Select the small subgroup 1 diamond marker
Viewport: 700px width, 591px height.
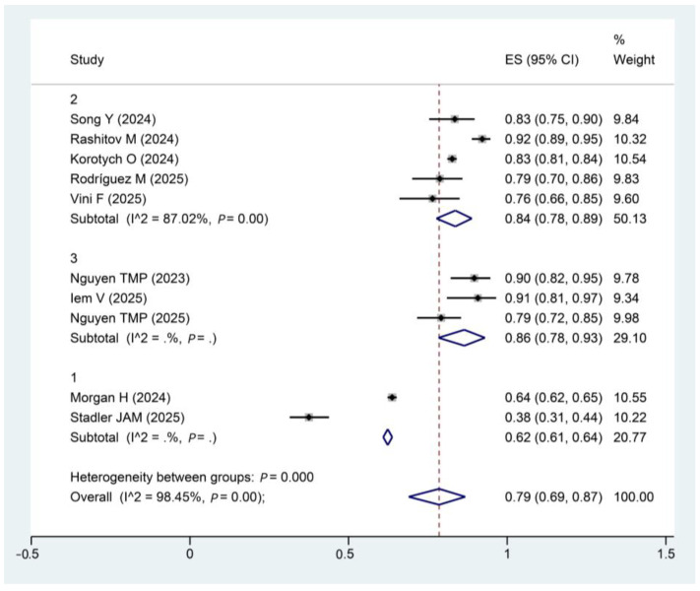(x=388, y=437)
